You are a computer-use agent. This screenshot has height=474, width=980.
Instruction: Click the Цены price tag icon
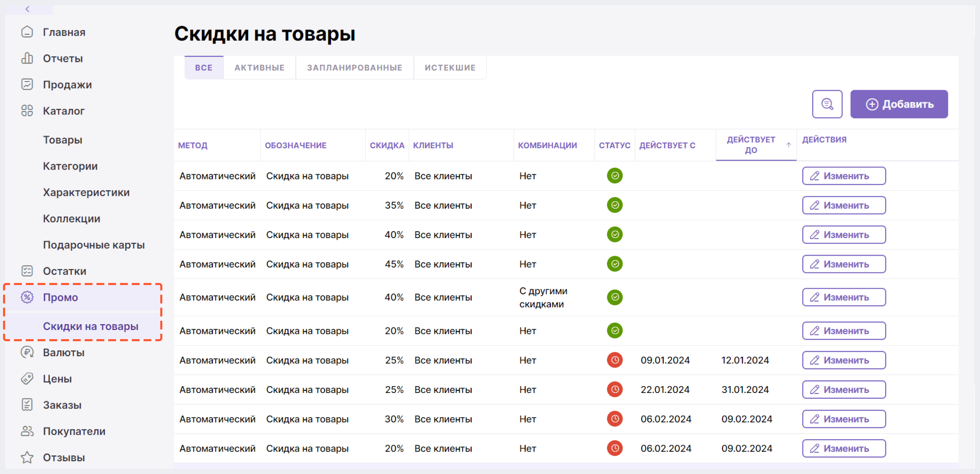pos(27,379)
